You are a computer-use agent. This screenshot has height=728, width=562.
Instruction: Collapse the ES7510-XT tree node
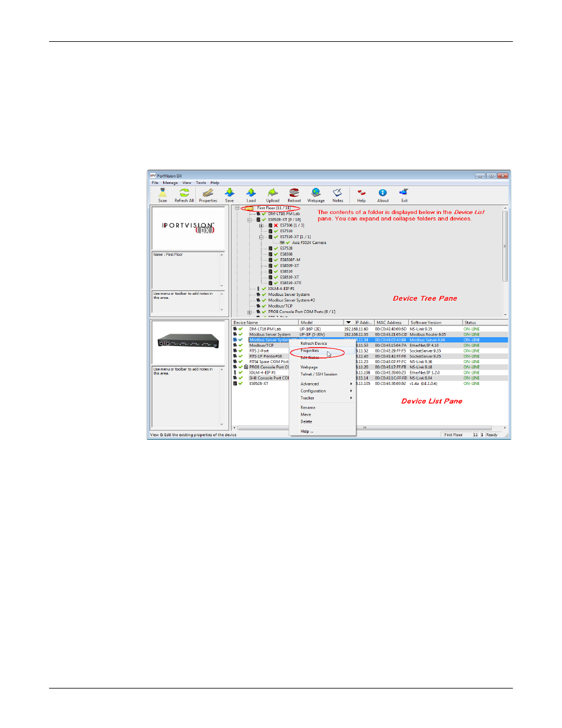261,237
